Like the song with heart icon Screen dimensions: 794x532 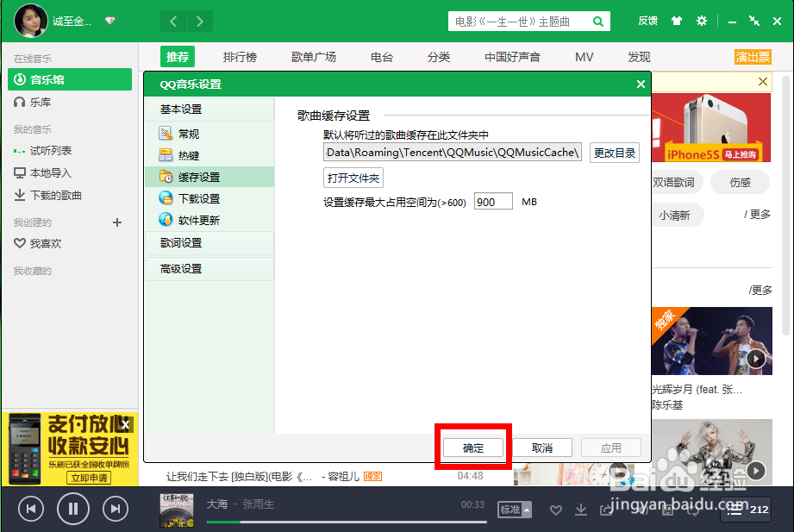pos(556,510)
